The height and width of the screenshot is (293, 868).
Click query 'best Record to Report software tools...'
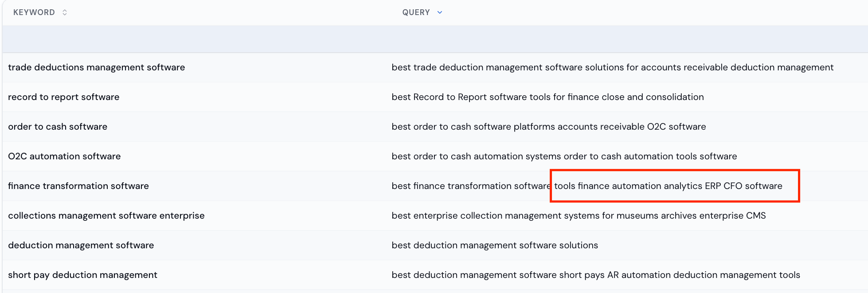(547, 97)
